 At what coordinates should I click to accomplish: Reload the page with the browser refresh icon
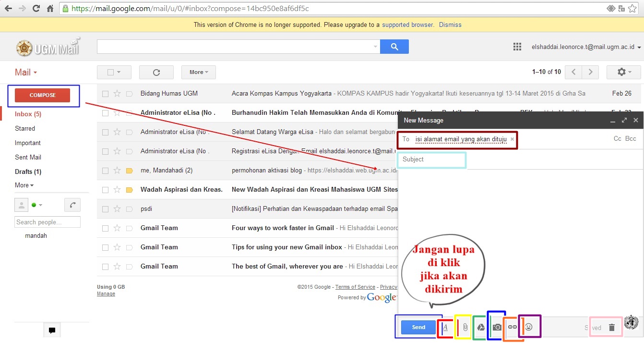pyautogui.click(x=36, y=8)
